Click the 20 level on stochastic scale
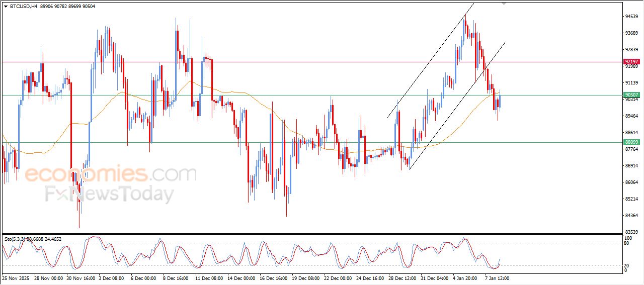Viewport: 644px width, 285px height. pos(626,265)
